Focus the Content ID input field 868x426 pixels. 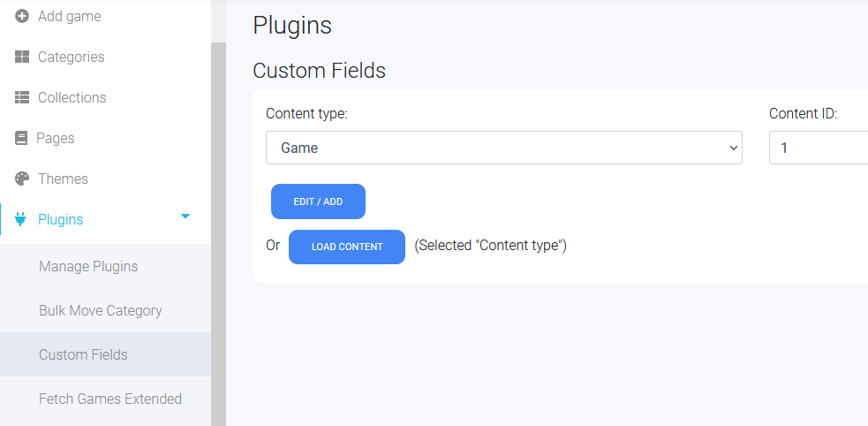point(819,148)
